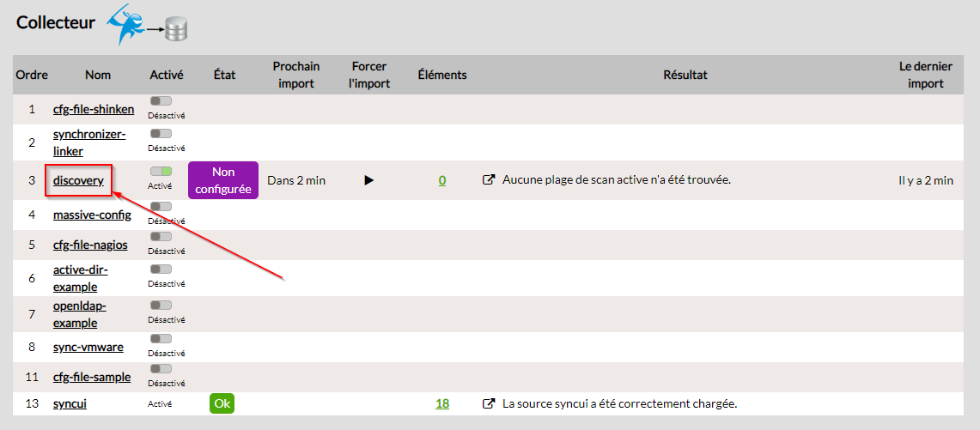Click the database icon beside Collecteur title
The width and height of the screenshot is (980, 430).
point(176,30)
